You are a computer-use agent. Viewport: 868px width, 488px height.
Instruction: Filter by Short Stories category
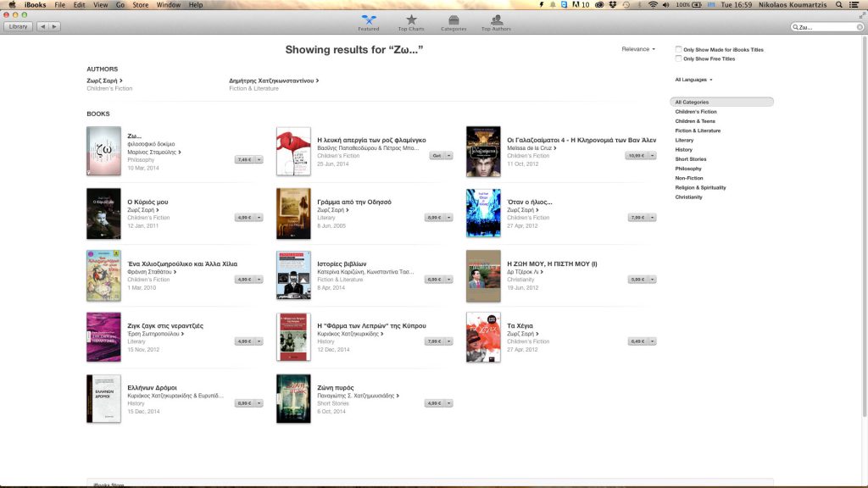coord(690,158)
